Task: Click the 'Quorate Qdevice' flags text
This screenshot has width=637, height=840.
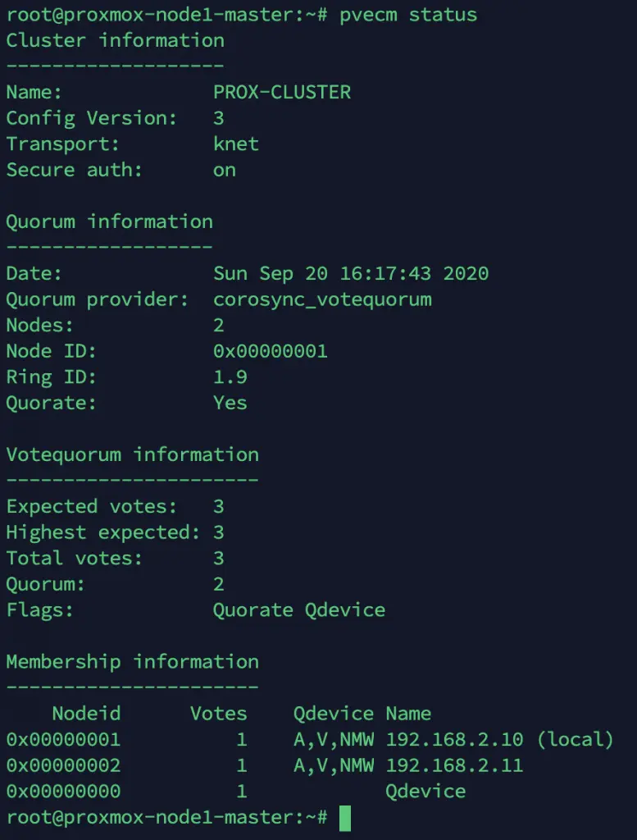Action: point(299,610)
